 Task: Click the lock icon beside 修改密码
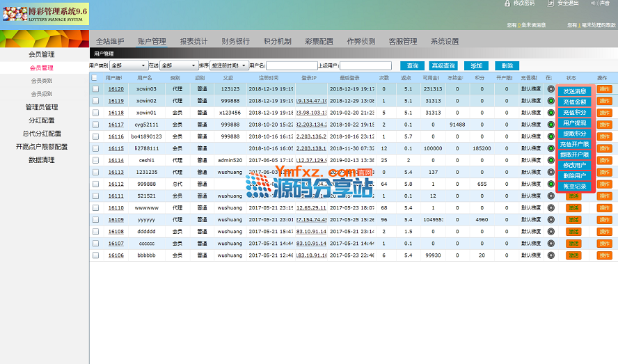pyautogui.click(x=508, y=3)
